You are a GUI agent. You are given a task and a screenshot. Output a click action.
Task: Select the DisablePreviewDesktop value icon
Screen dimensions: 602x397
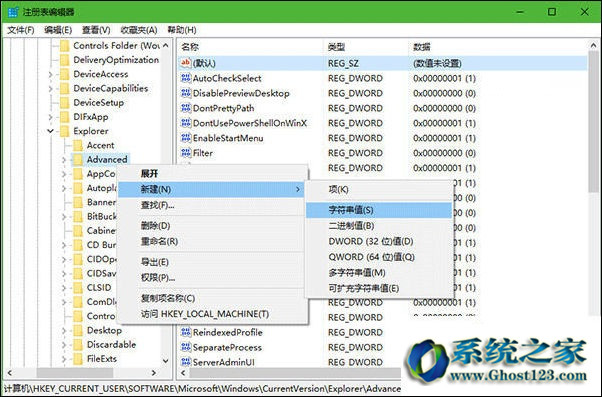point(186,93)
